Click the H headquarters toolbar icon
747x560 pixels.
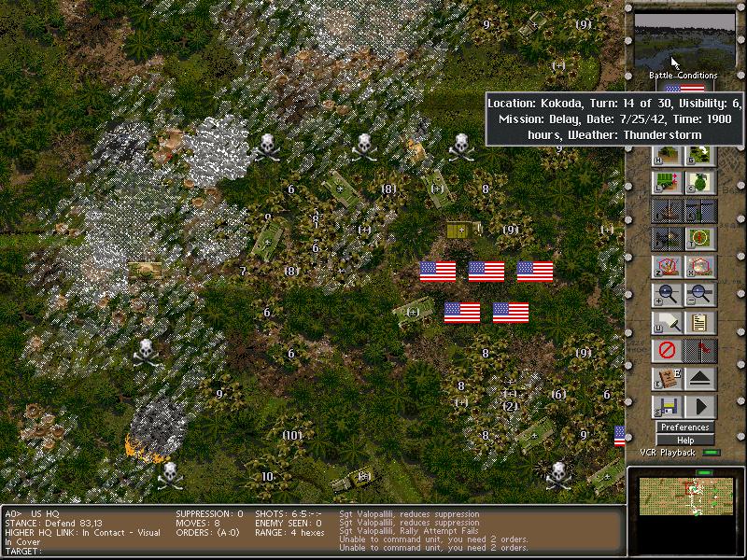tap(666, 155)
